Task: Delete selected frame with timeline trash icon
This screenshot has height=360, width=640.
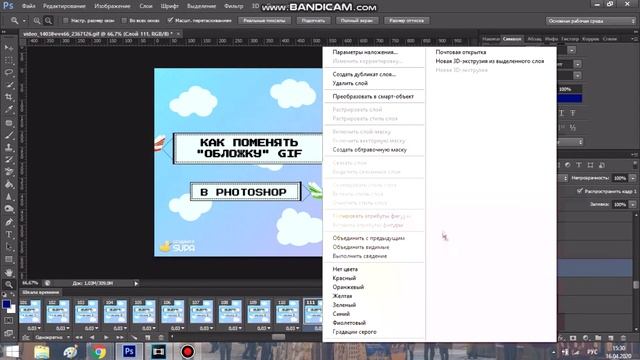Action: (161, 338)
